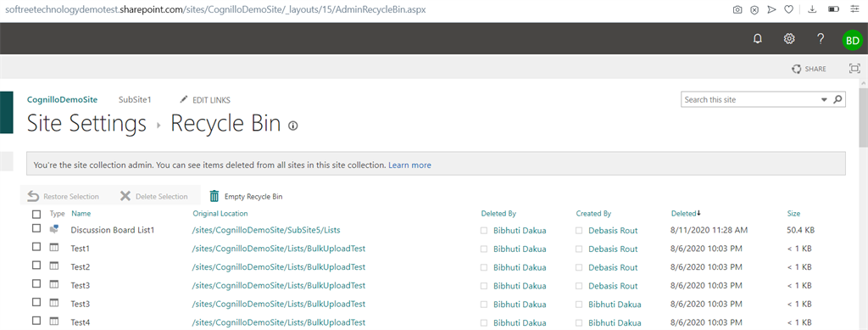The width and height of the screenshot is (868, 330).
Task: Open BulkUploadTest location link for Test2
Action: click(278, 267)
